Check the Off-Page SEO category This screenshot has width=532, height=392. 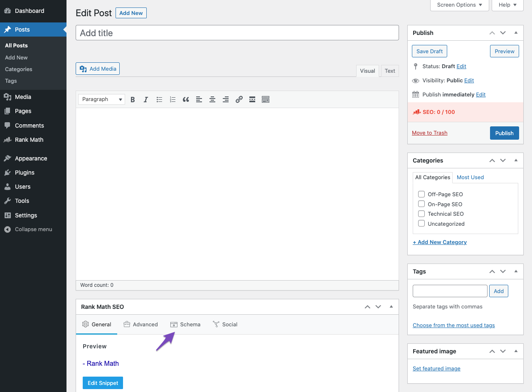pyautogui.click(x=421, y=194)
